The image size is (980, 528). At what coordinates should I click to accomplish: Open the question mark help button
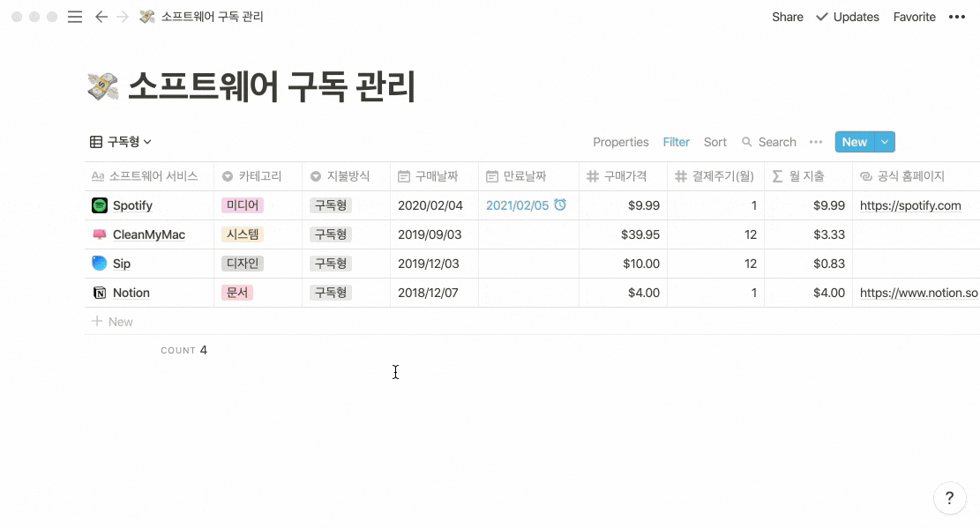(949, 498)
